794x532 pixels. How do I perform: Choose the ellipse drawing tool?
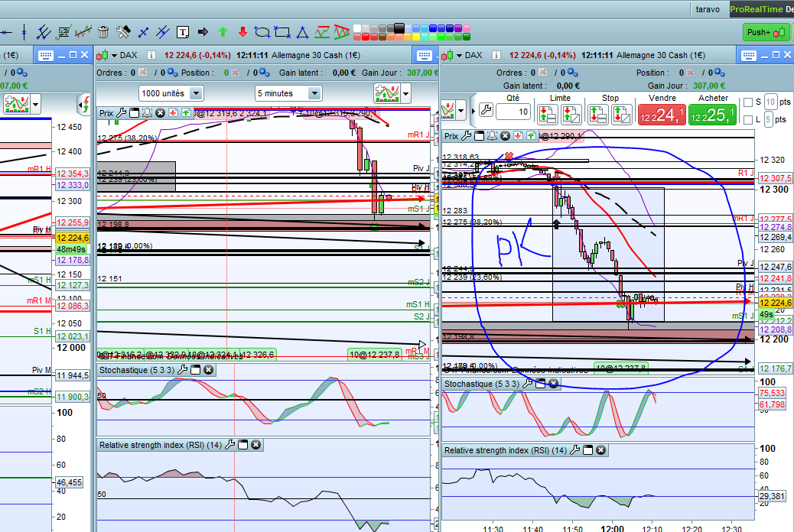coord(262,32)
